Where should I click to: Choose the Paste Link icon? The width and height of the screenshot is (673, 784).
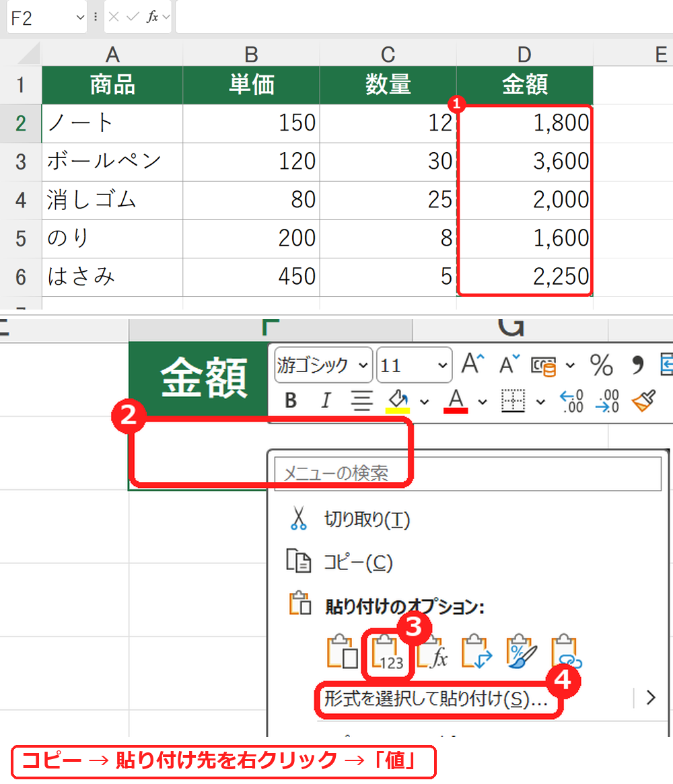567,652
